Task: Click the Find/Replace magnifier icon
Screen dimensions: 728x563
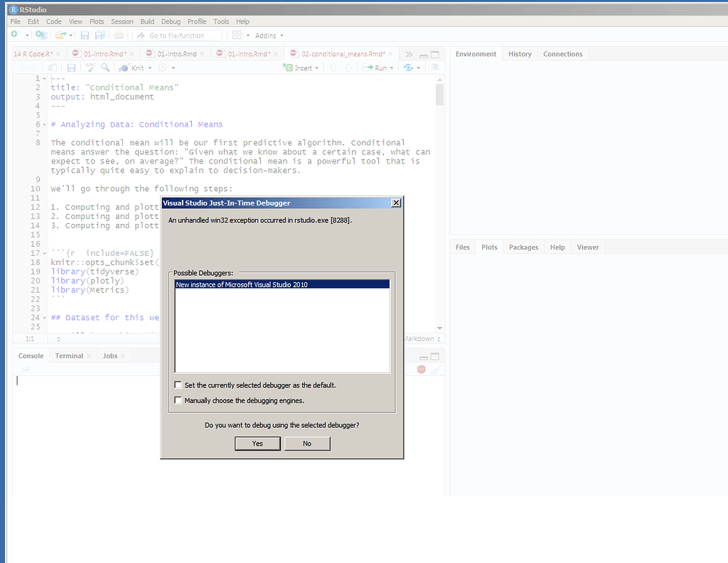Action: [x=105, y=68]
